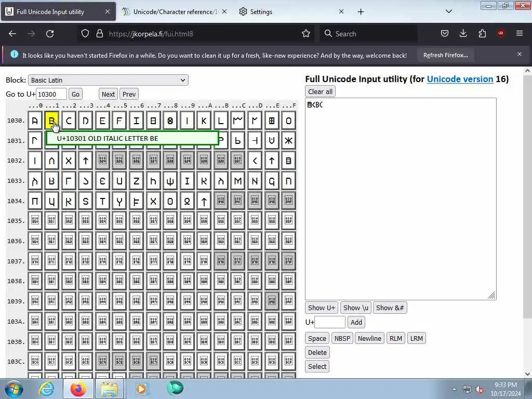
Task: Click the red uBlock extension icon
Action: (501, 34)
